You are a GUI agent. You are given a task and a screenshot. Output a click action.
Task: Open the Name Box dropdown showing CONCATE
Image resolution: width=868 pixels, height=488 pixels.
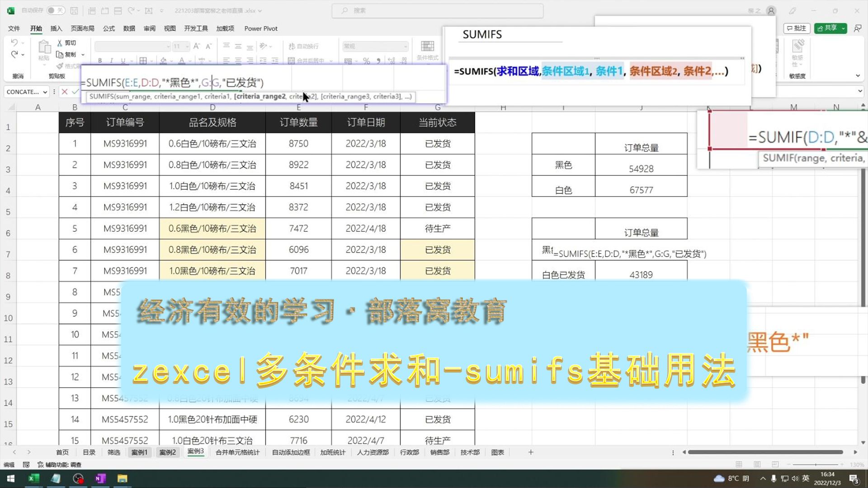[45, 92]
